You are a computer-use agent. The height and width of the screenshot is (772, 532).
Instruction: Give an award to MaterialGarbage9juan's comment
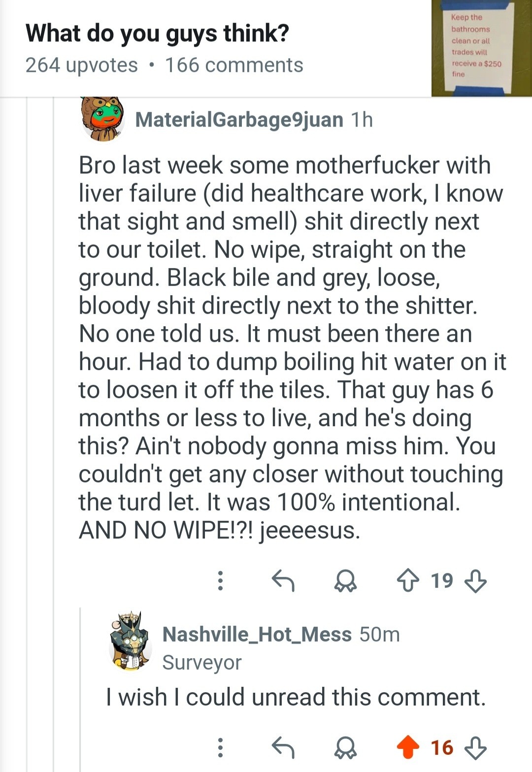(x=345, y=581)
